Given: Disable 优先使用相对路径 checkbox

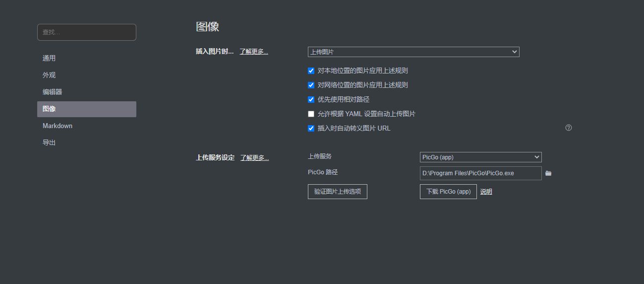Looking at the screenshot, I should 311,100.
